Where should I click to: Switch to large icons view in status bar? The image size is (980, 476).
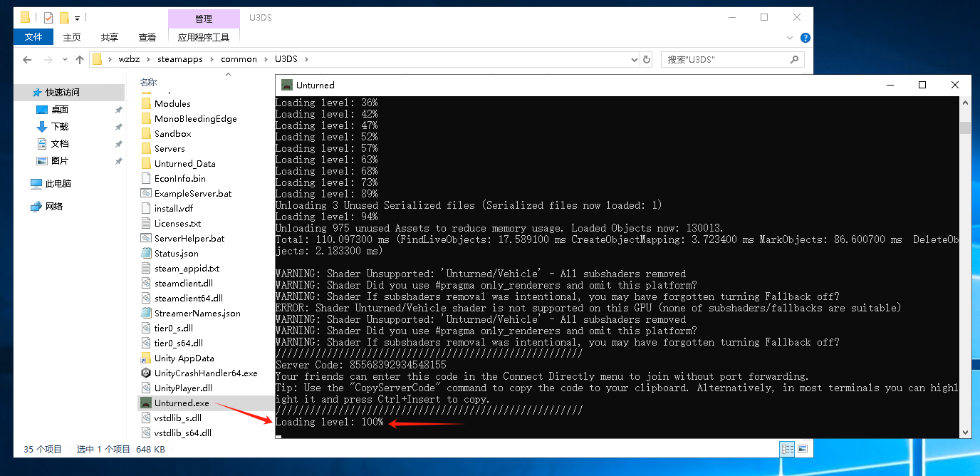coord(803,449)
